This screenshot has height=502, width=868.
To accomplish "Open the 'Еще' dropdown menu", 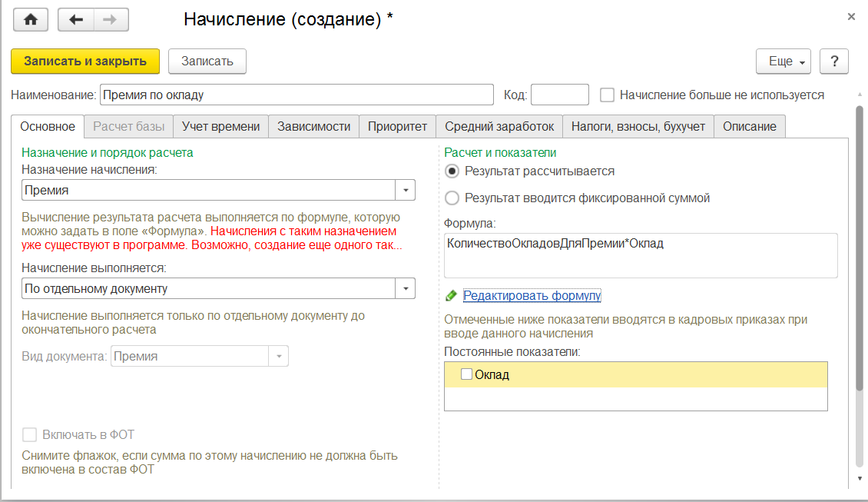I will (784, 62).
